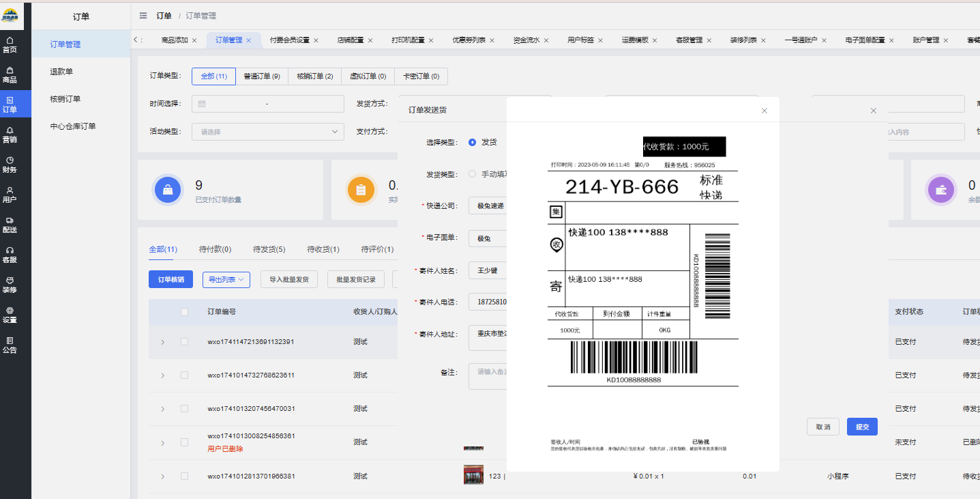
Task: Open the 待发货(5) status tab
Action: [x=269, y=249]
